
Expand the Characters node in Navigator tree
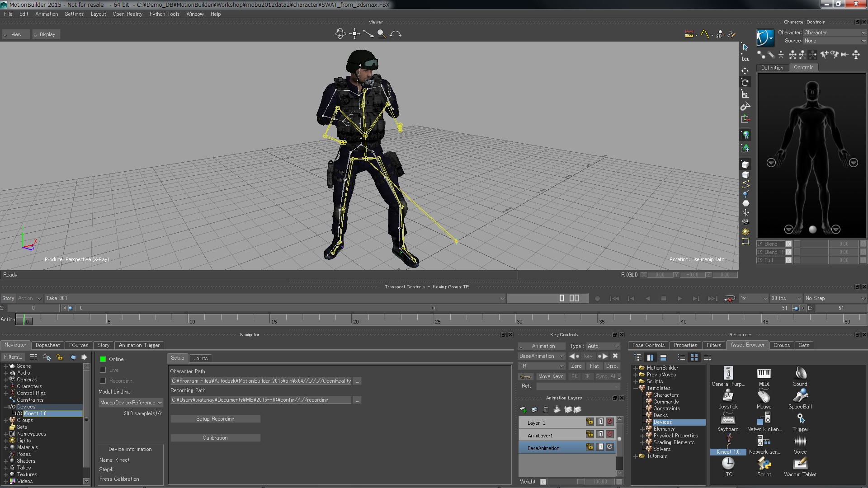6,387
